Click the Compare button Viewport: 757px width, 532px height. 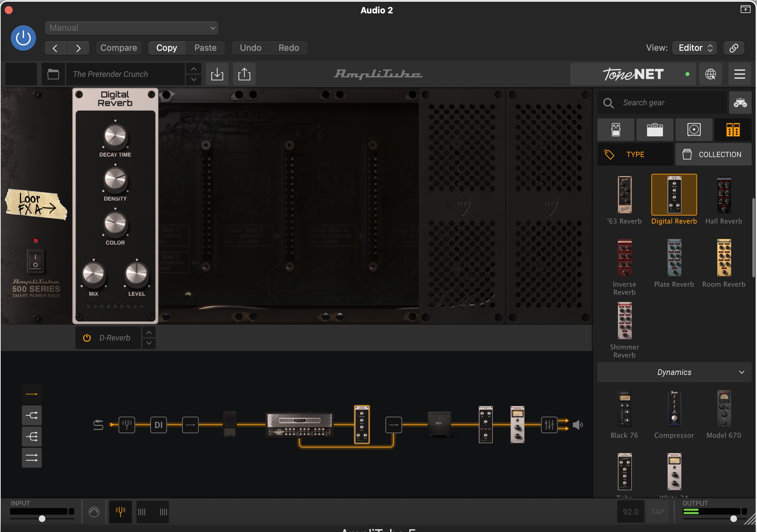tap(119, 48)
